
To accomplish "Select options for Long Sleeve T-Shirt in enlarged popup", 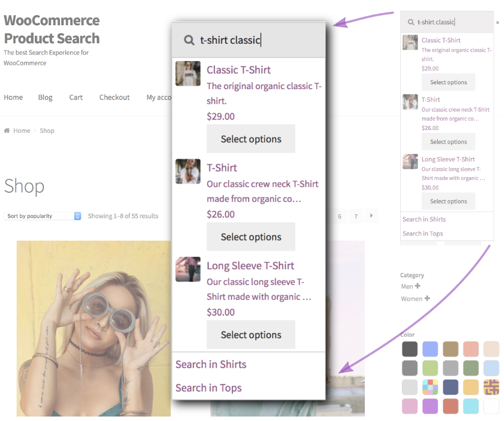I will [251, 335].
